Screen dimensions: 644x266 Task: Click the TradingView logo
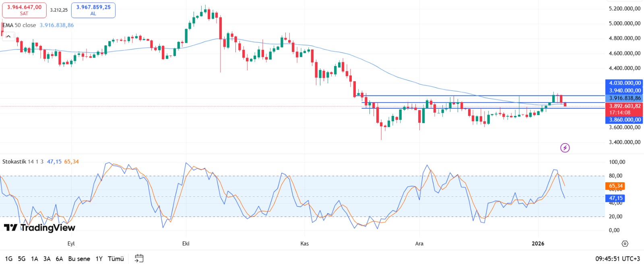39,228
